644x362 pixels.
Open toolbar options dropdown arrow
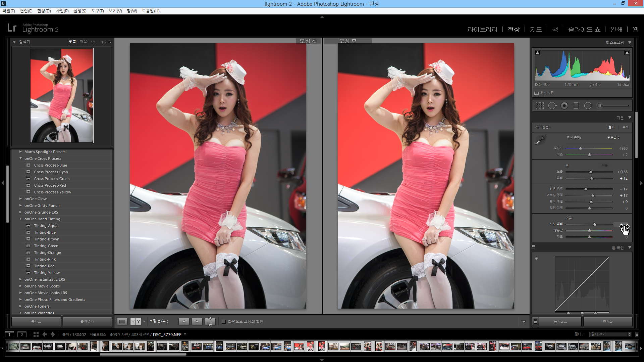tap(524, 322)
